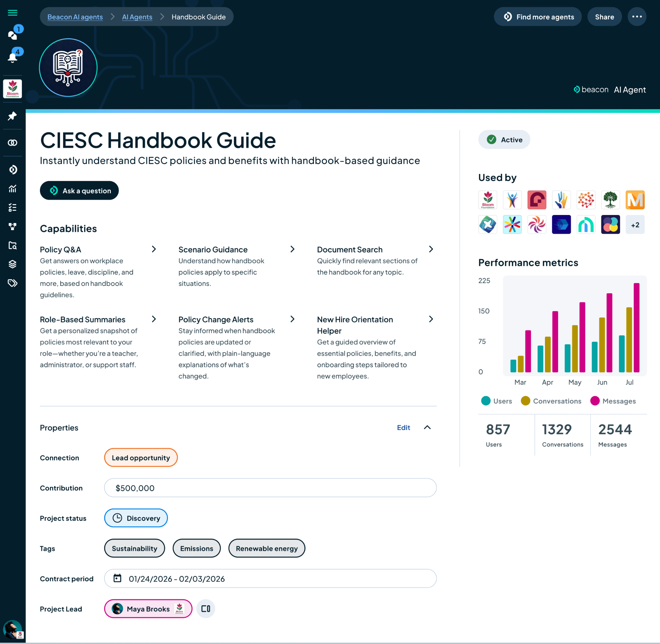660x644 pixels.
Task: Click the Share button
Action: tap(604, 17)
